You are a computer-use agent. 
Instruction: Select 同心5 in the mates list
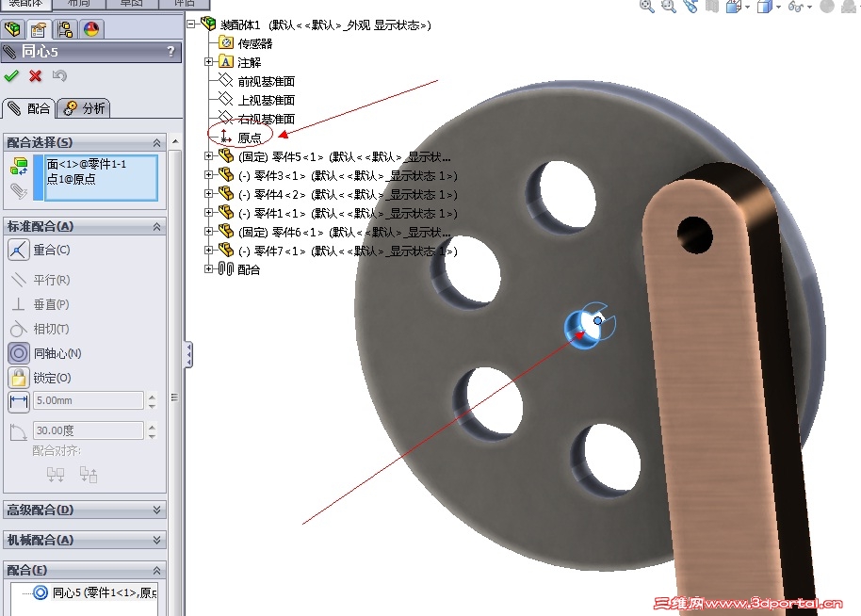[95, 593]
